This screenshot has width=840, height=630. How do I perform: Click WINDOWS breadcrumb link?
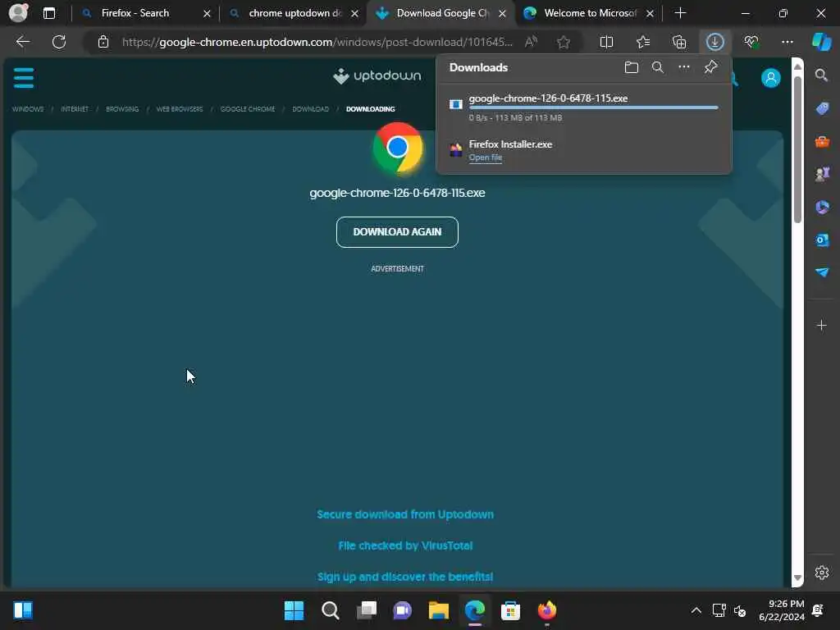[x=28, y=109]
